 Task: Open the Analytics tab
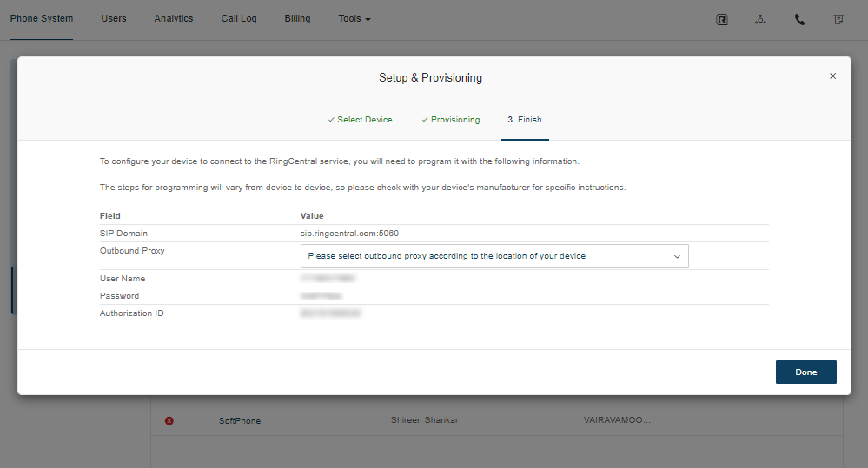point(174,19)
